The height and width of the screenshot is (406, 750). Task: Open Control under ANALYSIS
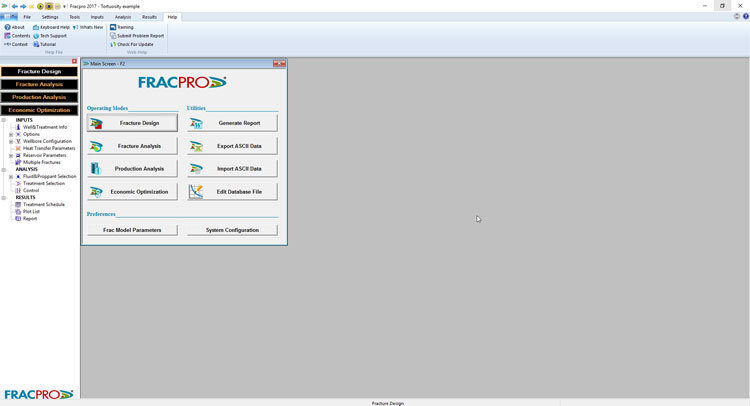tap(31, 190)
